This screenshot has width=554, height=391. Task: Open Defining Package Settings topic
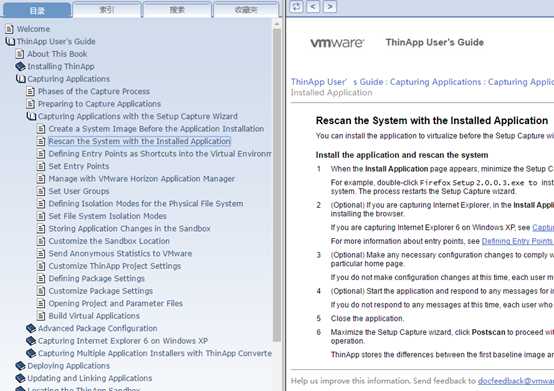[97, 279]
